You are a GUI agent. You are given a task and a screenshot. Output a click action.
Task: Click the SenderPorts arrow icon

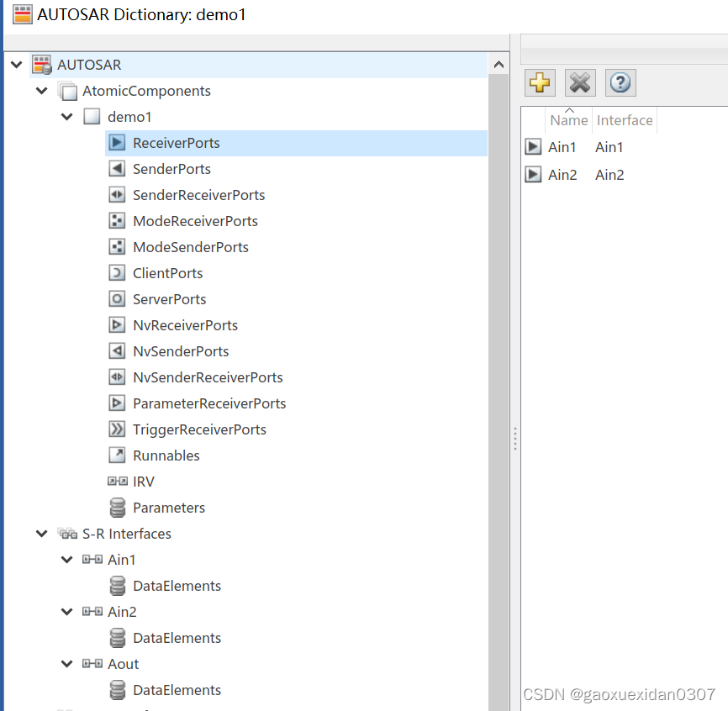[117, 168]
